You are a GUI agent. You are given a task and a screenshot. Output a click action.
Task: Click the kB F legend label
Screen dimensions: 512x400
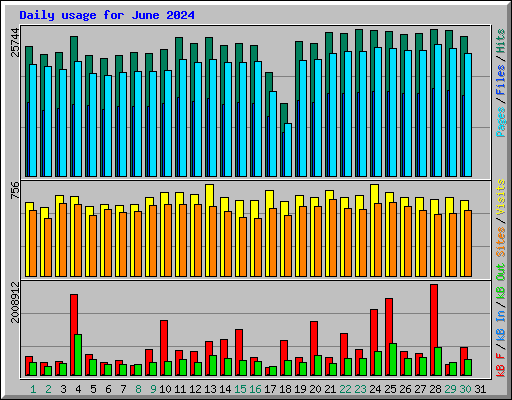500,365
